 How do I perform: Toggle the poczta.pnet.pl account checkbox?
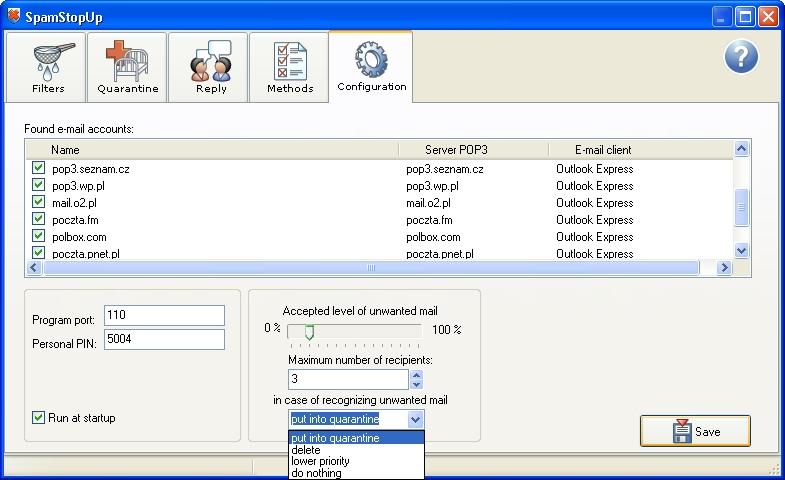(38, 252)
